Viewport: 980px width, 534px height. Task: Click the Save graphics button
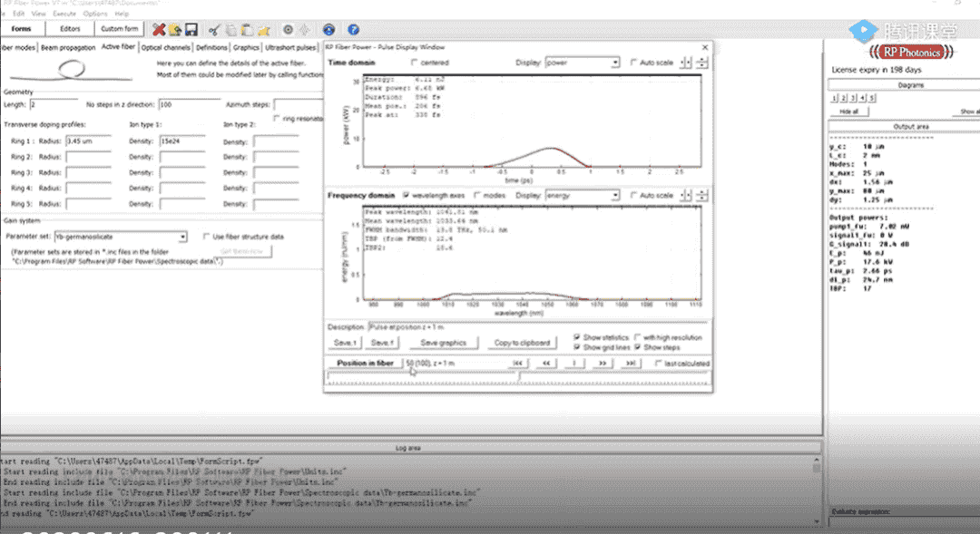point(443,343)
